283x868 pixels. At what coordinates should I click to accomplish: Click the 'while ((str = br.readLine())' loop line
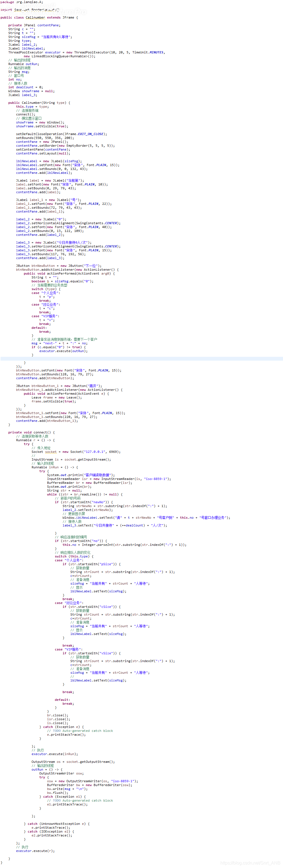(x=85, y=494)
